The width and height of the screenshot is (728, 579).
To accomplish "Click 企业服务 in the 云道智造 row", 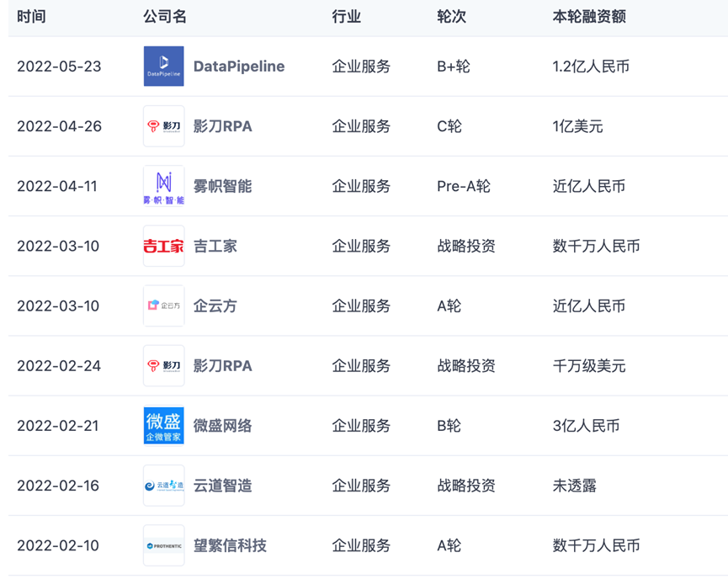I will pyautogui.click(x=361, y=486).
